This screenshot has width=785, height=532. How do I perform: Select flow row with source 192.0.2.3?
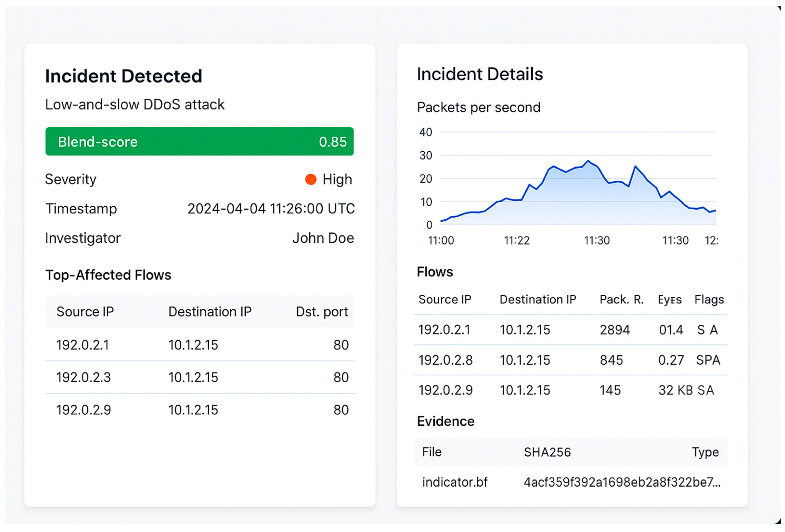(83, 377)
